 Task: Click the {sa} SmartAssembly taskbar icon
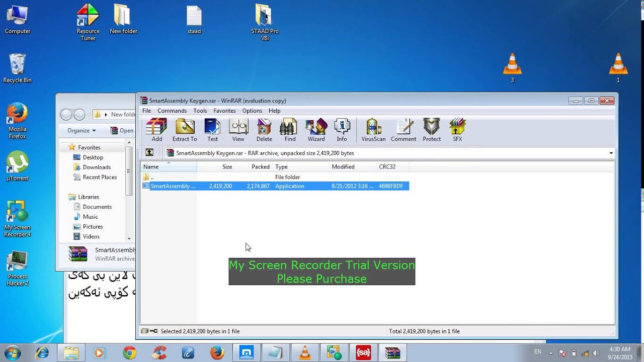(x=363, y=353)
